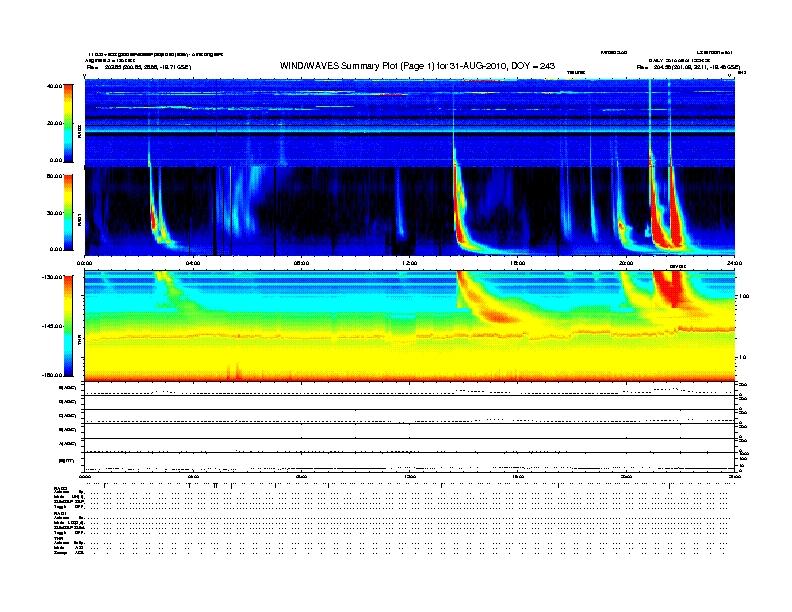Click the DOY = 243 text in title
This screenshot has width=792, height=612.
coord(533,66)
